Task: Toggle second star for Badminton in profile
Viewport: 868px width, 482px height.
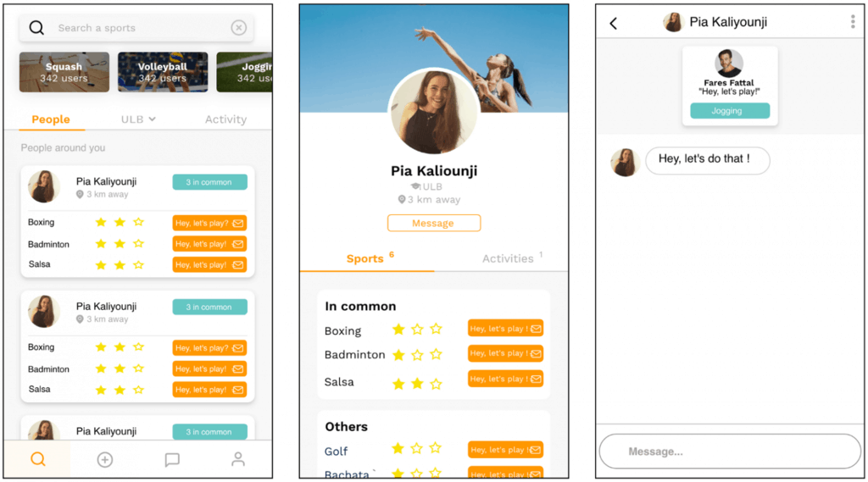Action: (x=417, y=354)
